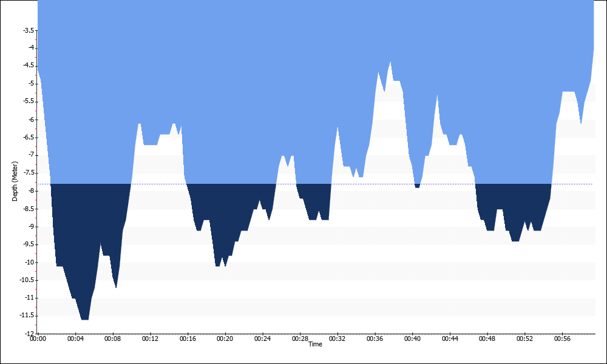Image resolution: width=607 pixels, height=364 pixels.
Task: Select the -4.5 depth tick label
Action: pos(28,66)
